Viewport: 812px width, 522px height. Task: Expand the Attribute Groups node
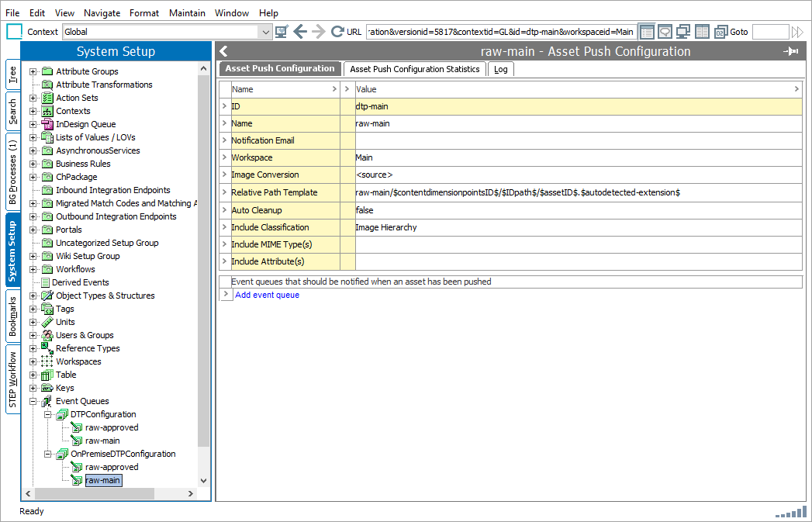click(33, 71)
